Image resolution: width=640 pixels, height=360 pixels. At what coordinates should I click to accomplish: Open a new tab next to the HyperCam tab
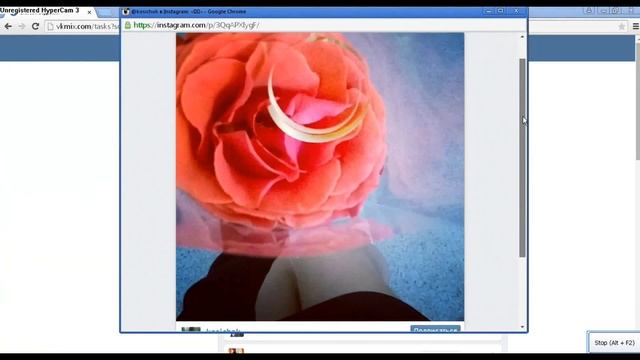[x=104, y=13]
